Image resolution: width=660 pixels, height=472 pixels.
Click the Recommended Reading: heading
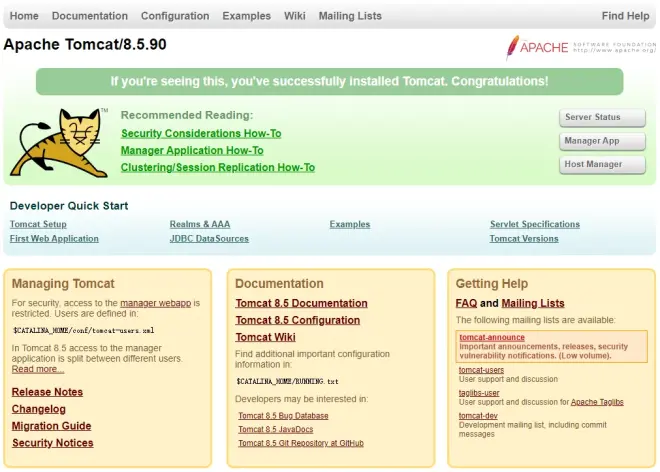(187, 115)
